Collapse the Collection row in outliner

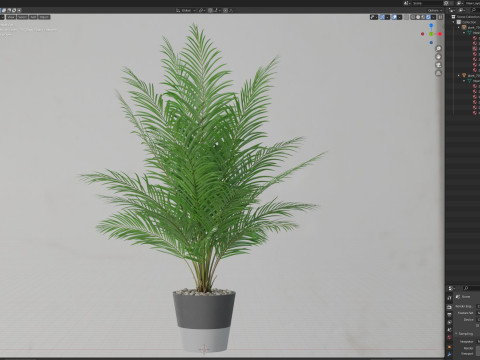(454, 22)
